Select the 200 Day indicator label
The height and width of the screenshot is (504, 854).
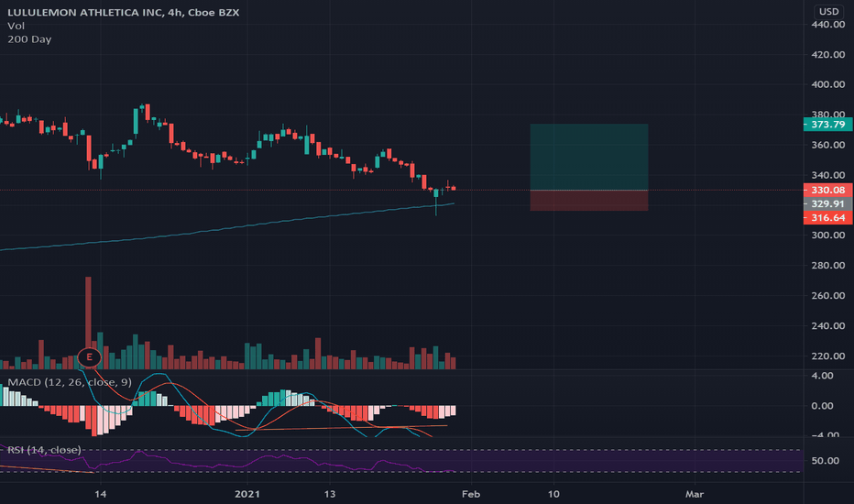click(29, 39)
